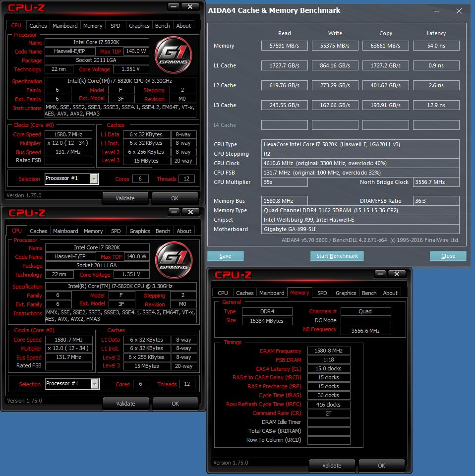
Task: Select DRAM:FSB Ratio 36:3 field
Action: coord(436,201)
